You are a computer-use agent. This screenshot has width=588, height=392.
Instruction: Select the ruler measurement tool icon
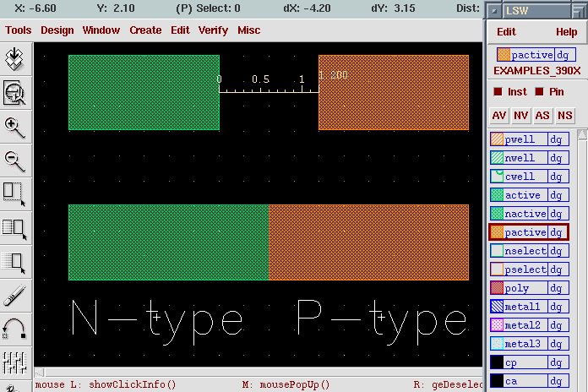pos(14,295)
